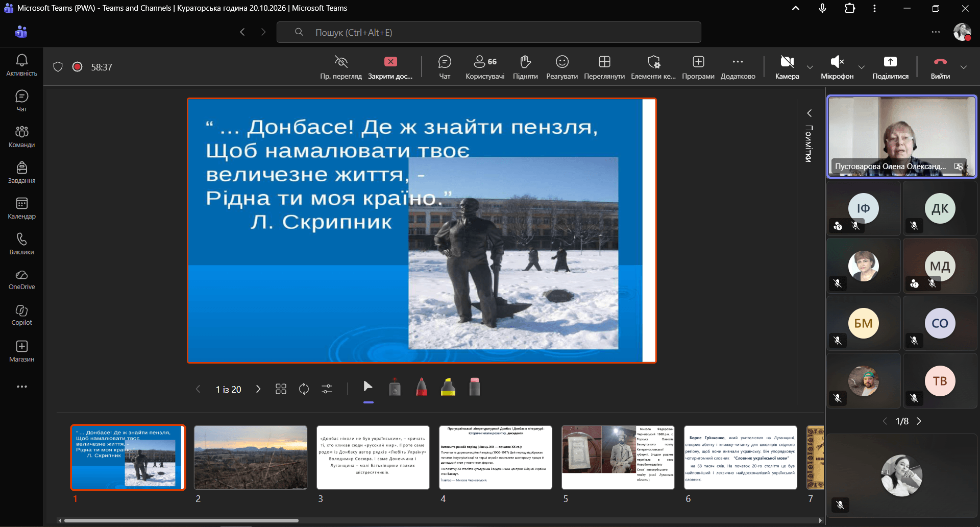Open Додатково more actions menu

point(738,67)
